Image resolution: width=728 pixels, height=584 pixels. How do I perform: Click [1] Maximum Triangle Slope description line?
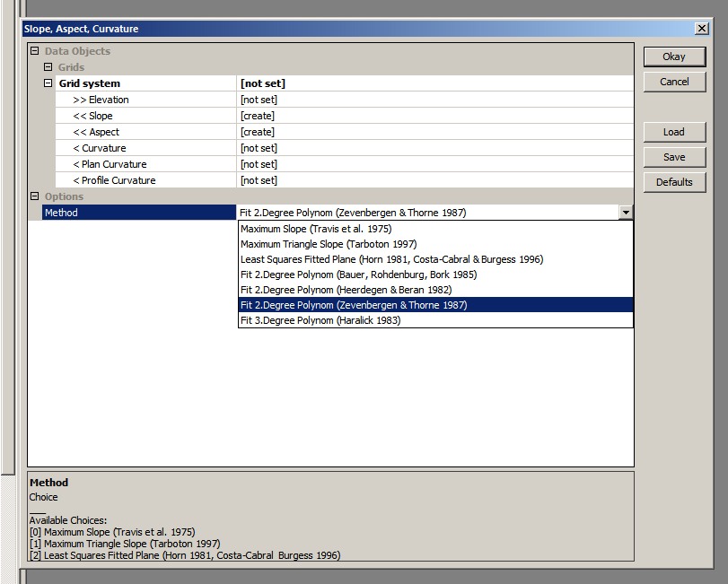[x=125, y=543]
